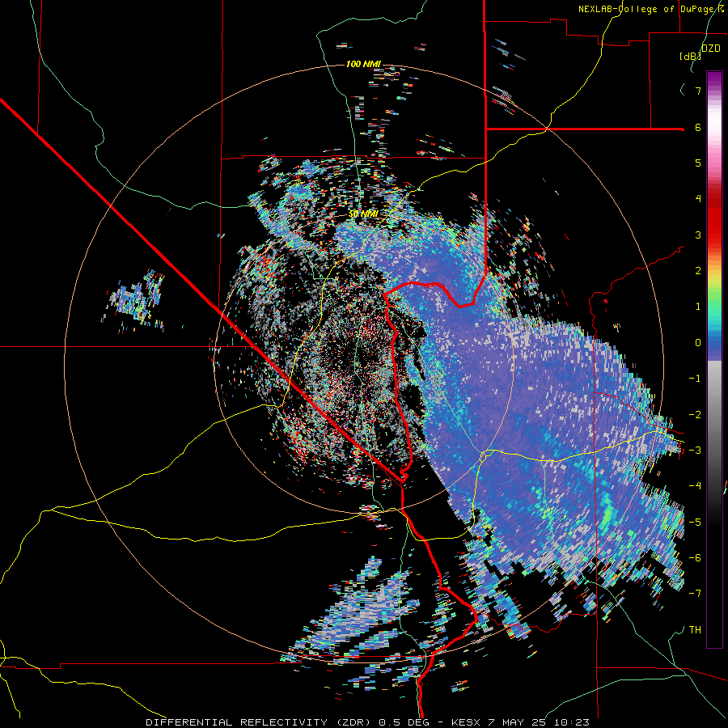Click the color scale value -4

tap(695, 485)
